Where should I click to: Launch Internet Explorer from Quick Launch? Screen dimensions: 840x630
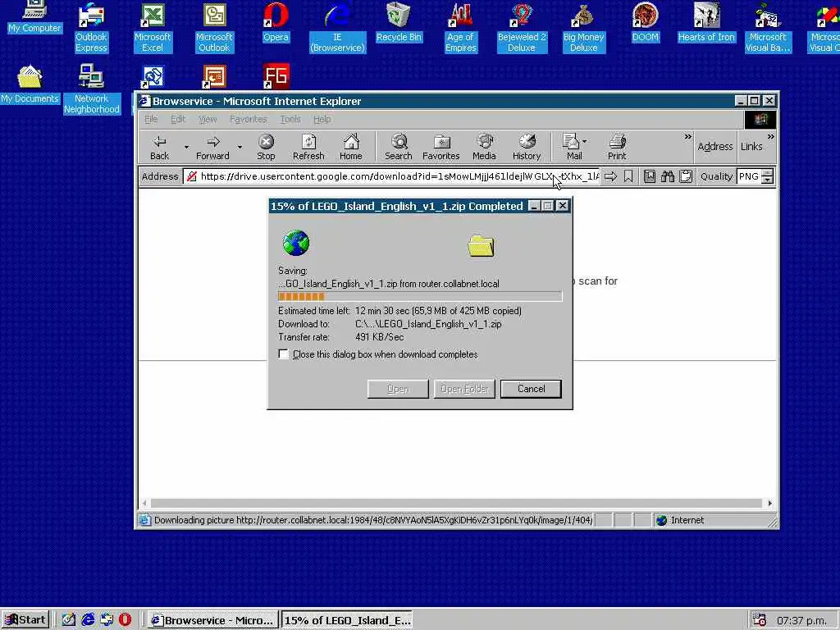tap(88, 620)
